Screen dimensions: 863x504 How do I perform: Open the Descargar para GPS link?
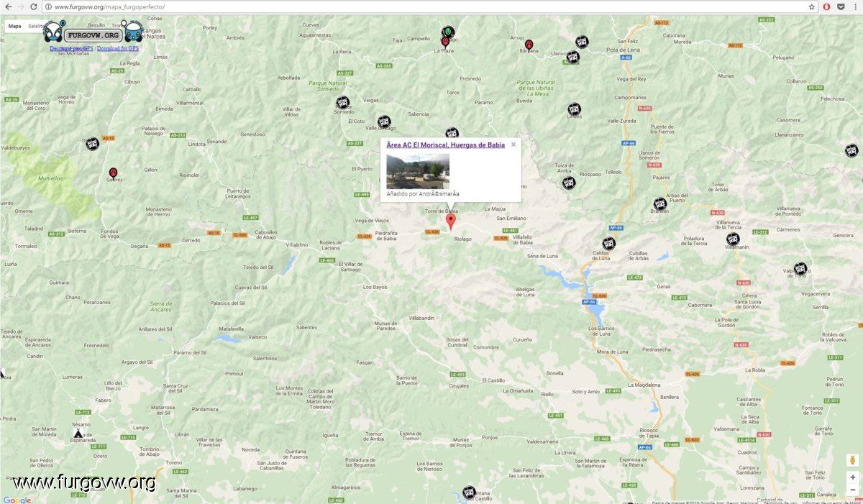[x=71, y=49]
